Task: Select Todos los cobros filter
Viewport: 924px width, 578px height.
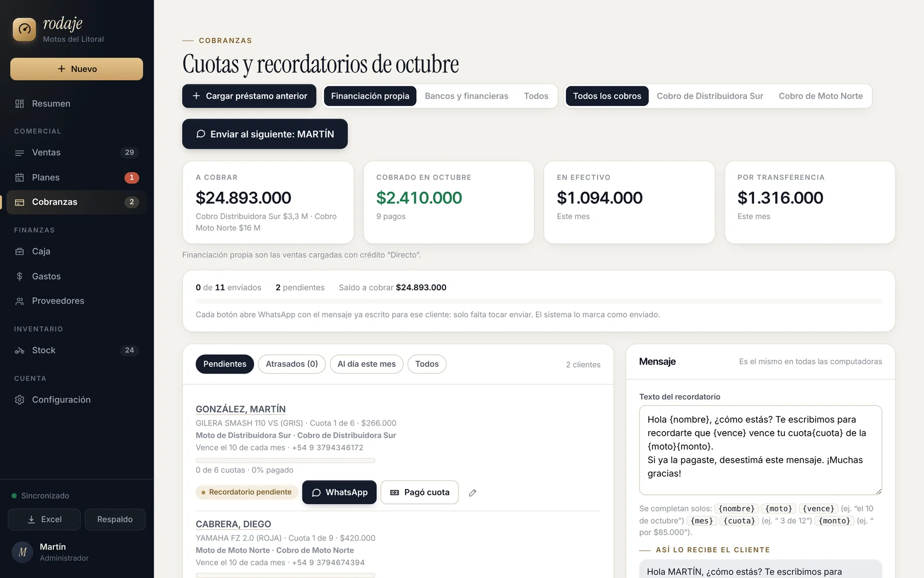Action: [x=607, y=96]
